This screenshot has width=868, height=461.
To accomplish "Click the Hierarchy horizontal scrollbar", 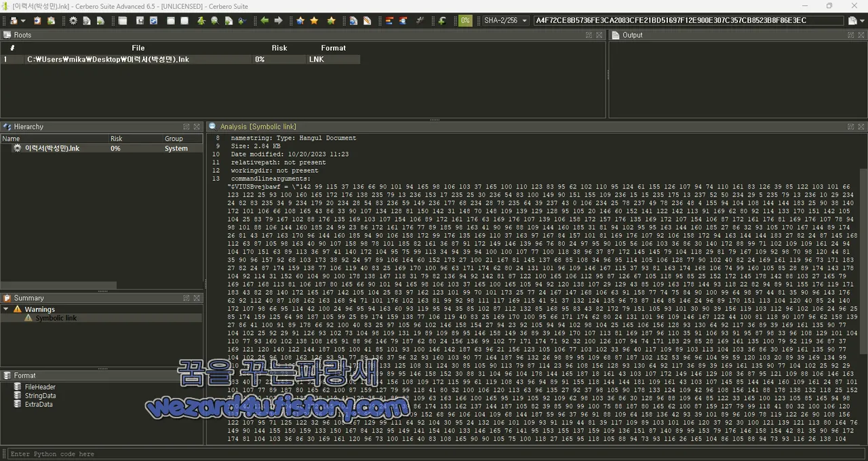I will (x=59, y=285).
